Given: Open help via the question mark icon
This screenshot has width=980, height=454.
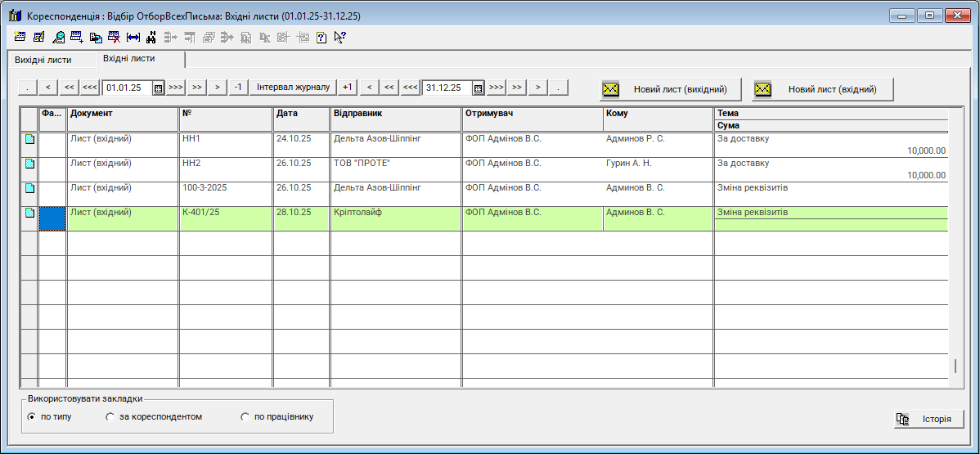Looking at the screenshot, I should tap(321, 37).
